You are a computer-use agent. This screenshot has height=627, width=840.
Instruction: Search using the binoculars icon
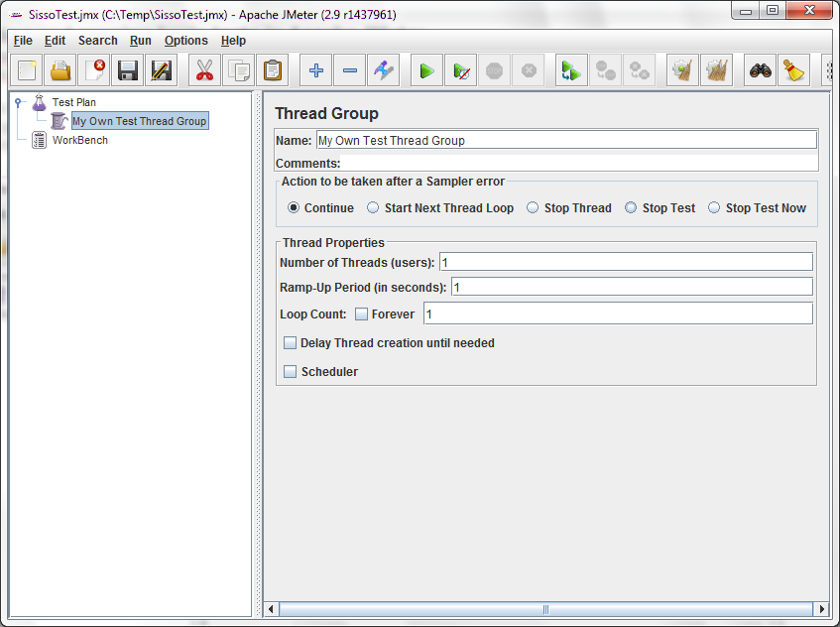761,70
